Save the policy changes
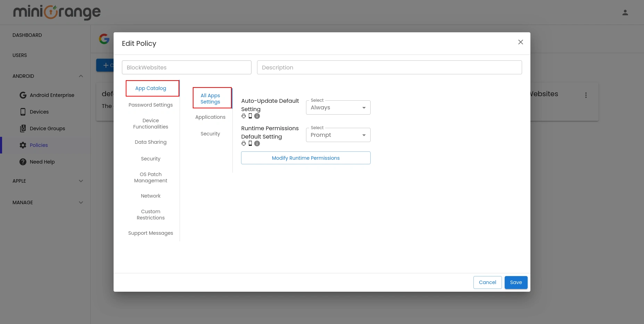The image size is (644, 324). pyautogui.click(x=516, y=282)
